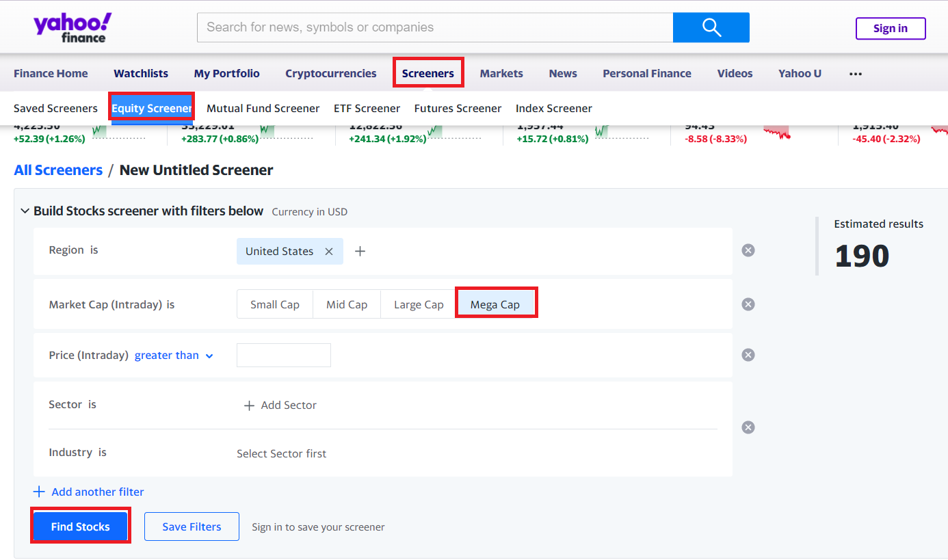Click the +241.34 (+1.92%) ticker change
The image size is (948, 560).
coord(388,139)
